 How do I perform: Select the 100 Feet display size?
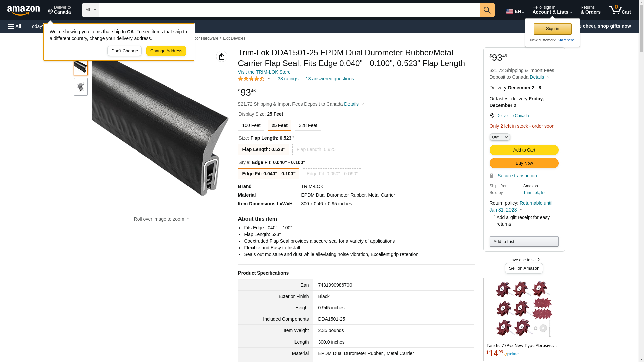tap(251, 125)
